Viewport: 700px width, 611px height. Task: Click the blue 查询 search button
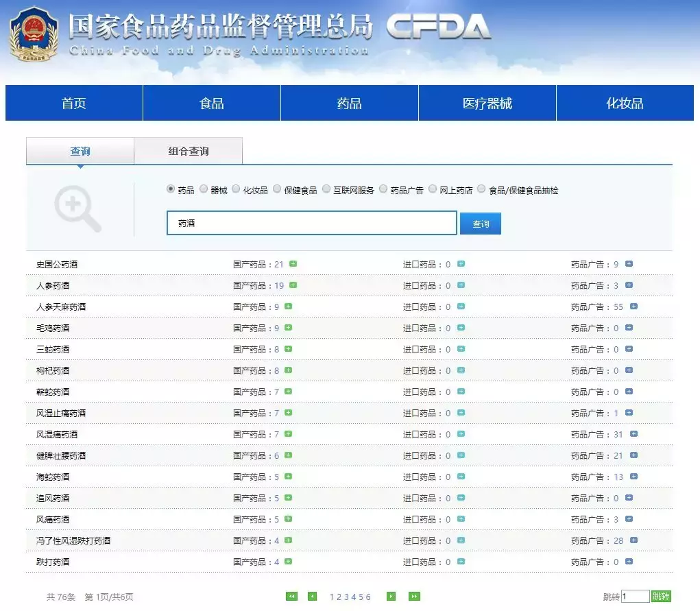(481, 224)
